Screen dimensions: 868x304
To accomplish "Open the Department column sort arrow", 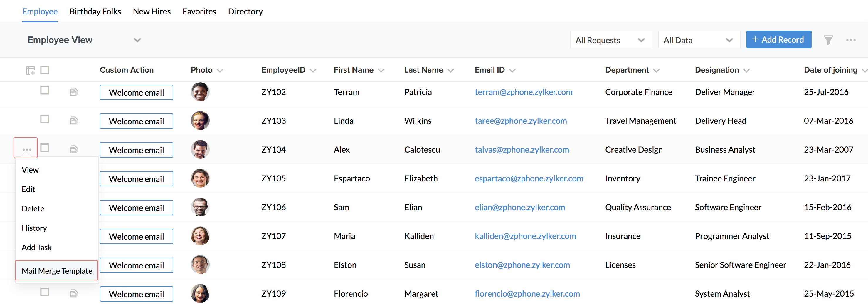I will pos(656,71).
